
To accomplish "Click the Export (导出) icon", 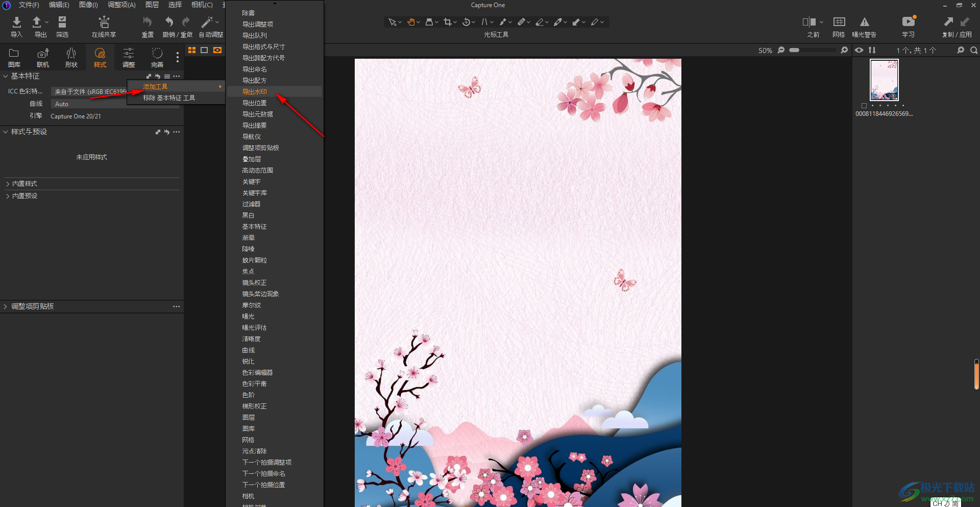I will [x=37, y=22].
